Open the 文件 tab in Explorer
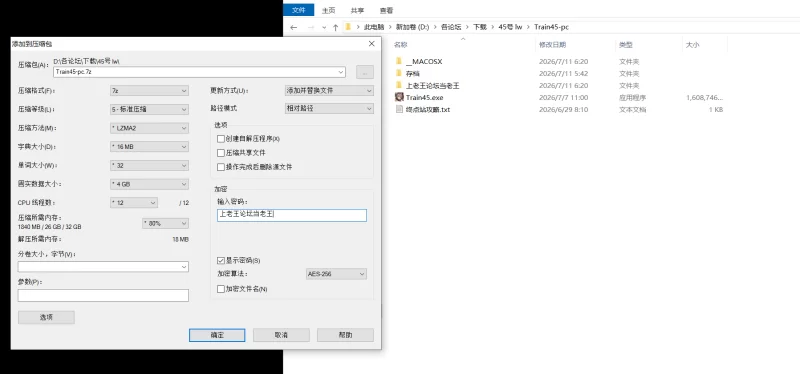Screen dimensions: 800x374 click(298, 10)
